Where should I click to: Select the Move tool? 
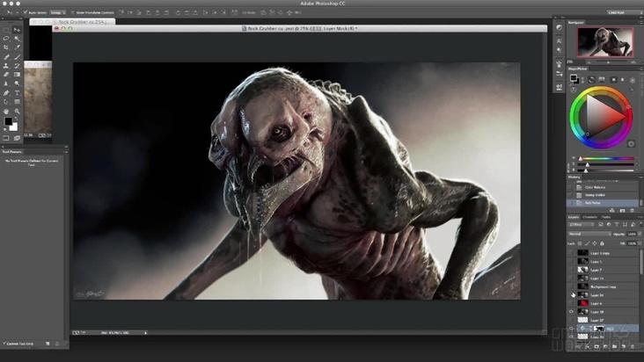click(17, 30)
